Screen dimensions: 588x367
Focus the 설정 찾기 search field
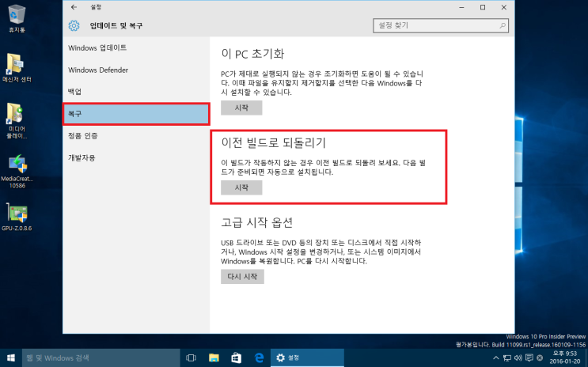coord(441,25)
